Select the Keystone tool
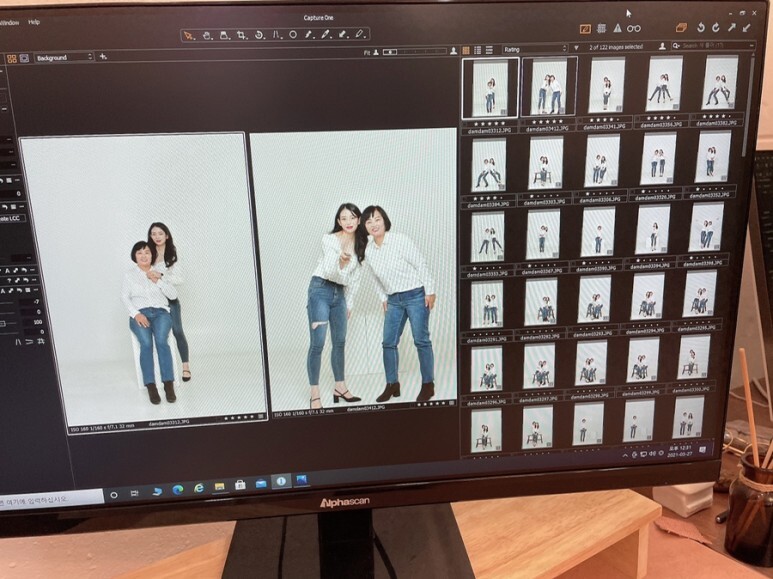The height and width of the screenshot is (579, 773). 277,35
